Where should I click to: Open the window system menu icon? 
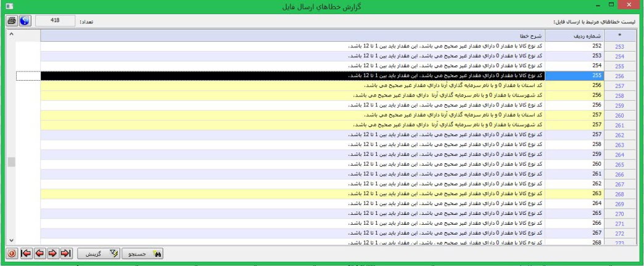(9, 6)
